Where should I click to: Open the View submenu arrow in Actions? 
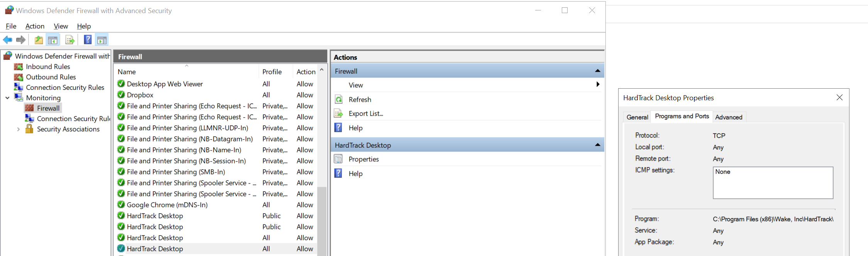pos(598,84)
